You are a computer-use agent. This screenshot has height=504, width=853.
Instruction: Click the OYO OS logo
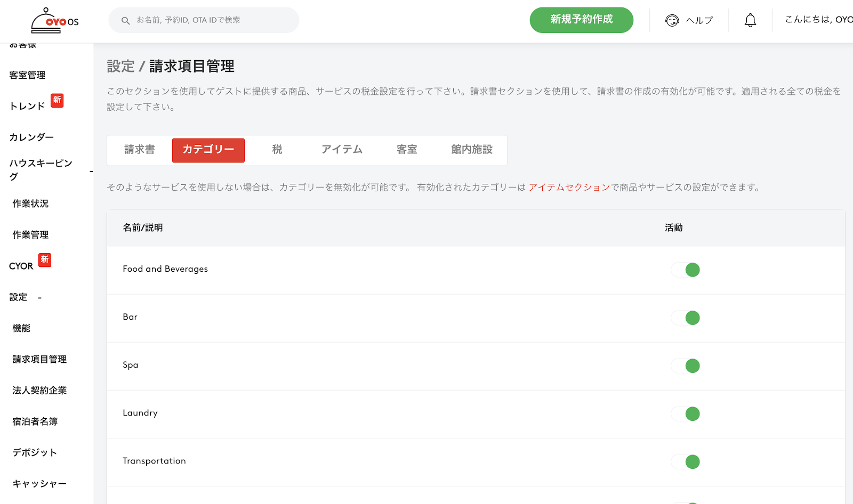(55, 21)
